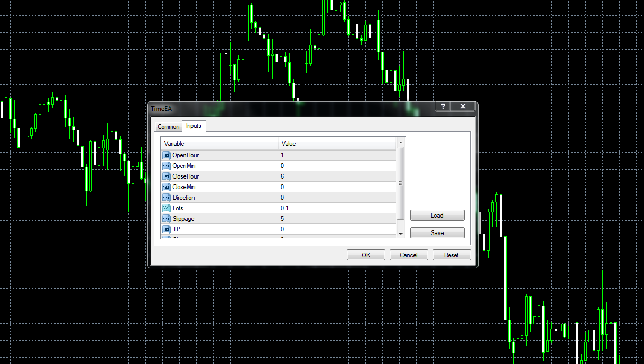
Task: Select the CloseHour value 6
Action: click(x=337, y=176)
